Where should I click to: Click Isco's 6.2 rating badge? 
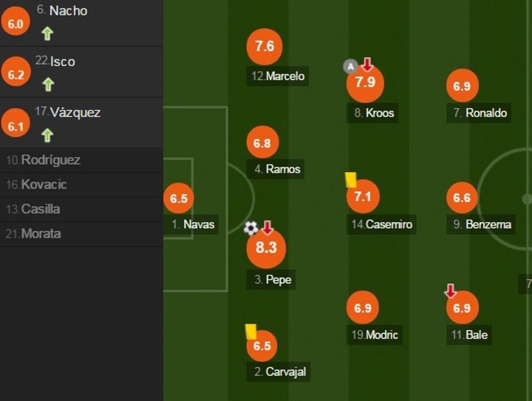(16, 74)
